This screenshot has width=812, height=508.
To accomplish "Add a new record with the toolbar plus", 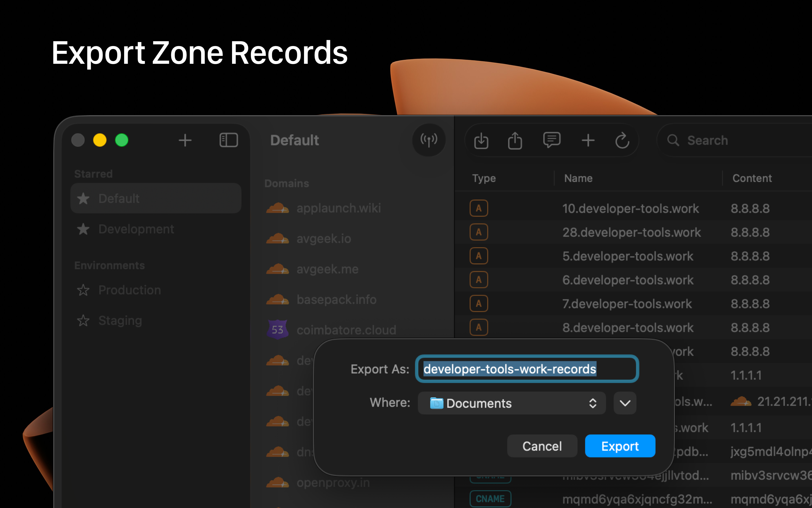I will pos(588,140).
